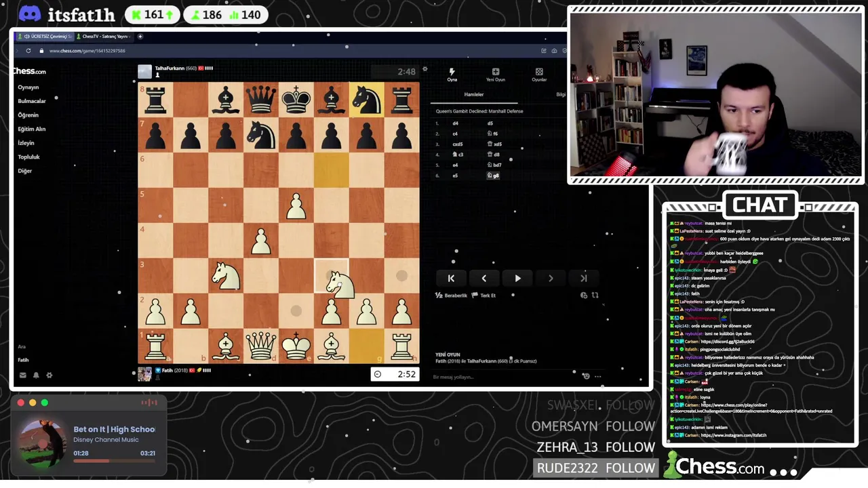Viewport: 868px width, 488px height.
Task: Select move bd7 in move list
Action: click(494, 165)
